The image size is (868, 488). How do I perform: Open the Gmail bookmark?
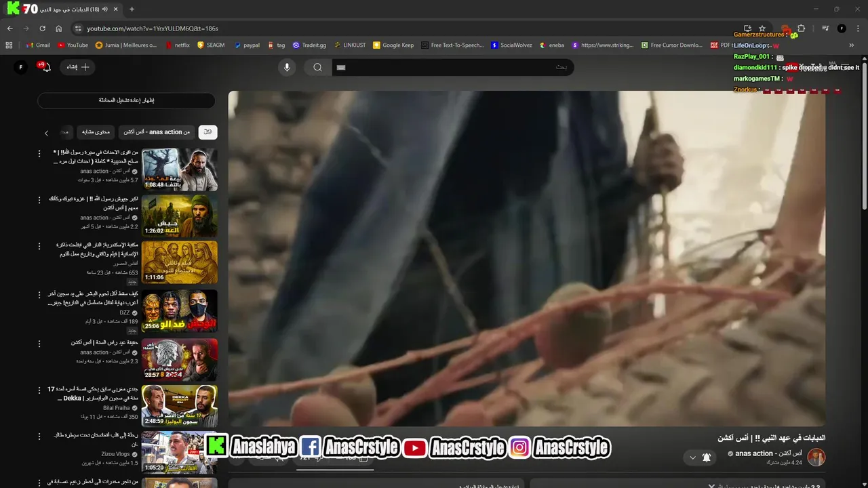point(38,45)
